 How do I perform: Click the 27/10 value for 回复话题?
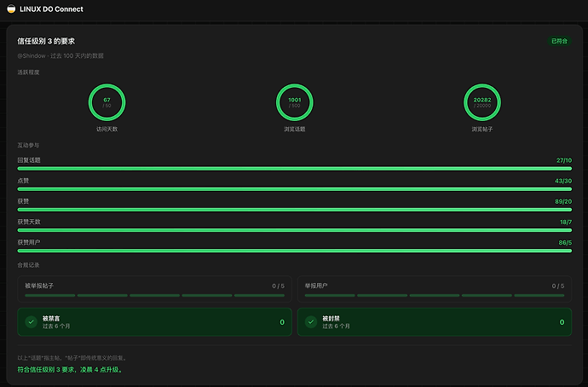564,160
